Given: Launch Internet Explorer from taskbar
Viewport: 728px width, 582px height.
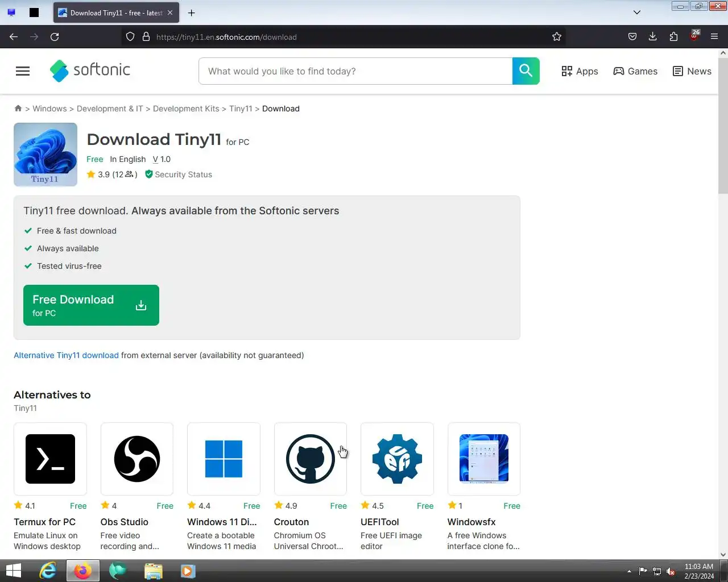Looking at the screenshot, I should tap(48, 571).
